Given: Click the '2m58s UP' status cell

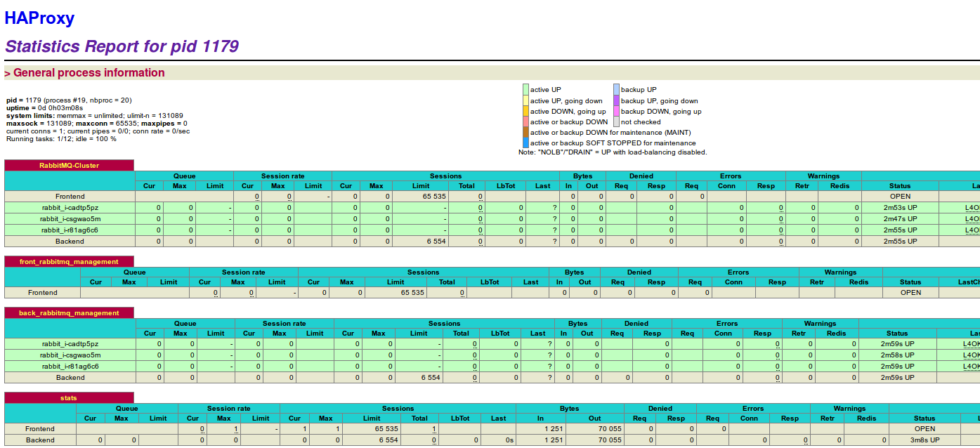Looking at the screenshot, I should coord(897,355).
